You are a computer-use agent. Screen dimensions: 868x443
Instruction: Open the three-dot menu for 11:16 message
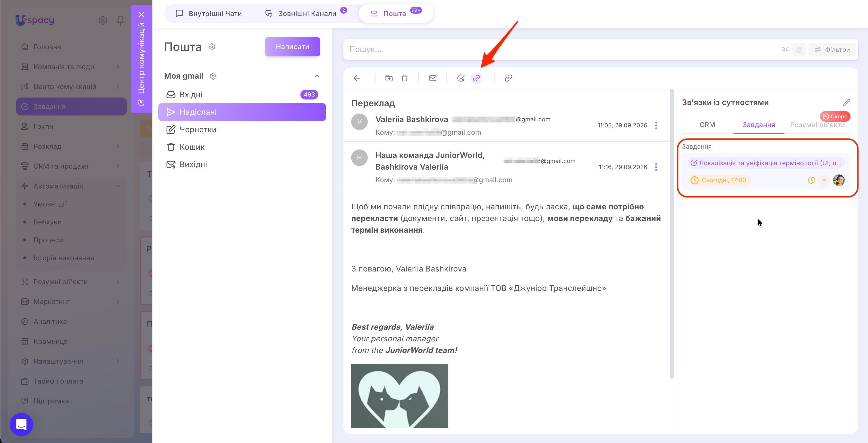click(x=656, y=167)
